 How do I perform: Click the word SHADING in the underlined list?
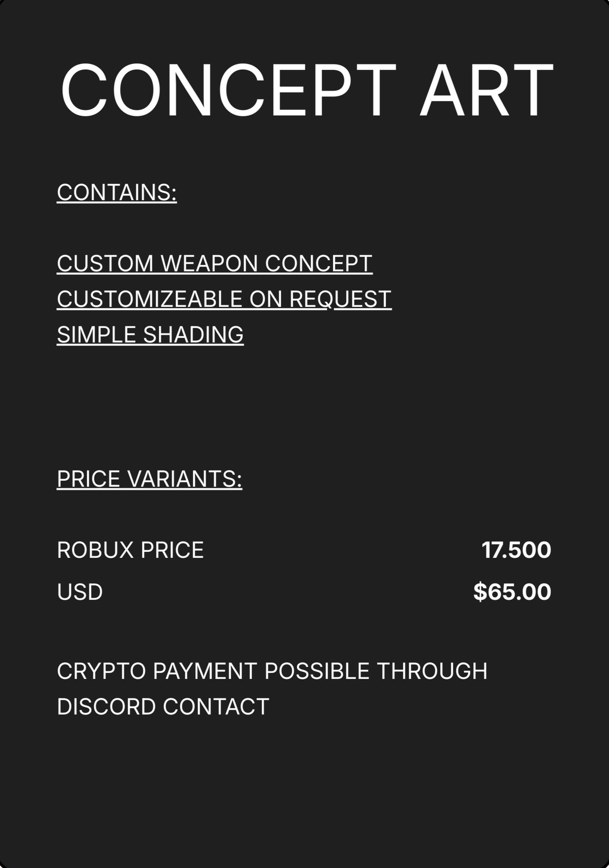click(x=193, y=335)
